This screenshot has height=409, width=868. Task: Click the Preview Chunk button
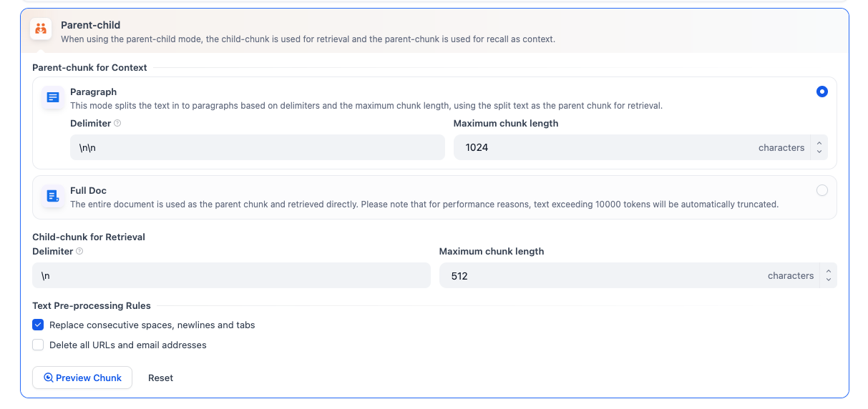tap(82, 378)
